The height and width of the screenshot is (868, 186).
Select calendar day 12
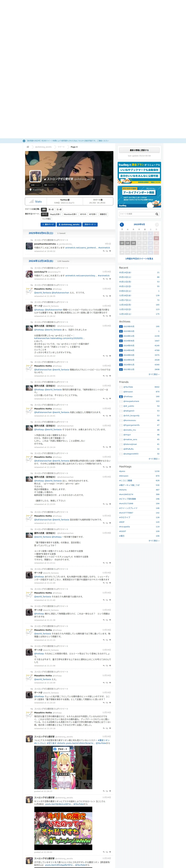[x=122, y=243]
